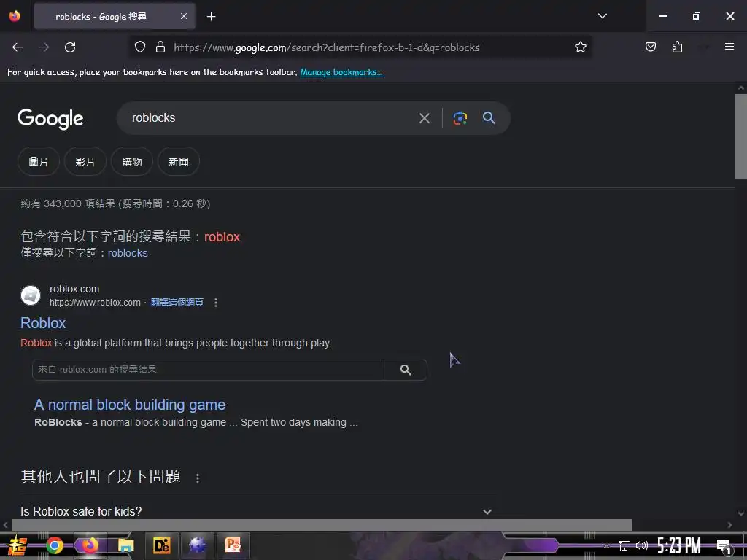
Task: Submit search with blue magnifier icon
Action: pyautogui.click(x=489, y=117)
